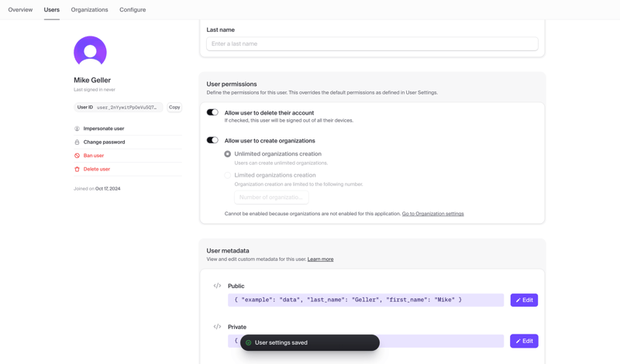Click the code icon beside Private metadata
The height and width of the screenshot is (364, 620).
click(217, 327)
